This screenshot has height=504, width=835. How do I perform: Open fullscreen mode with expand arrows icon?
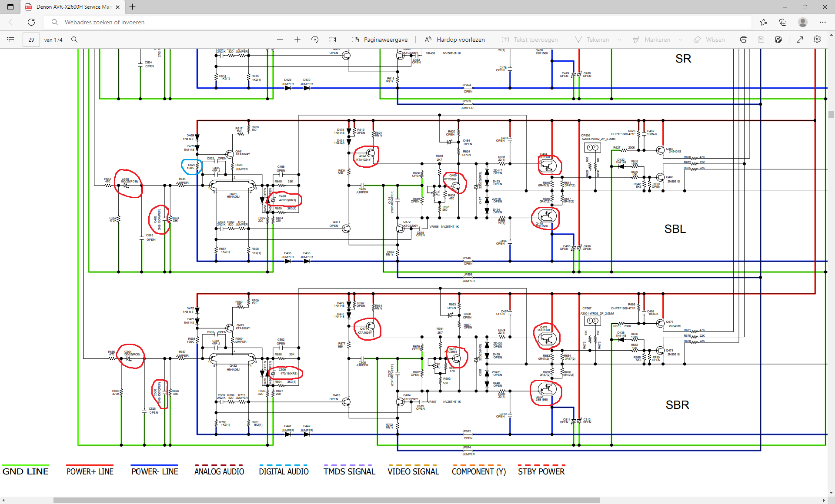pyautogui.click(x=800, y=40)
